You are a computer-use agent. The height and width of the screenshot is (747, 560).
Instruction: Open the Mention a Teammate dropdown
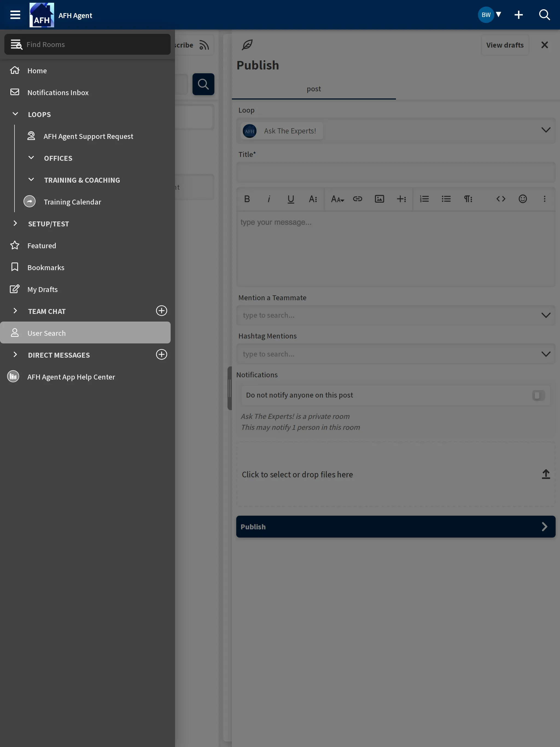click(x=395, y=315)
